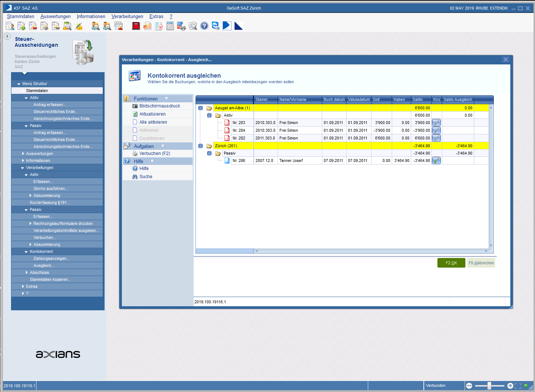The width and height of the screenshot is (535, 392).
Task: Click the Bildschirmausdruck camera icon
Action: click(135, 106)
